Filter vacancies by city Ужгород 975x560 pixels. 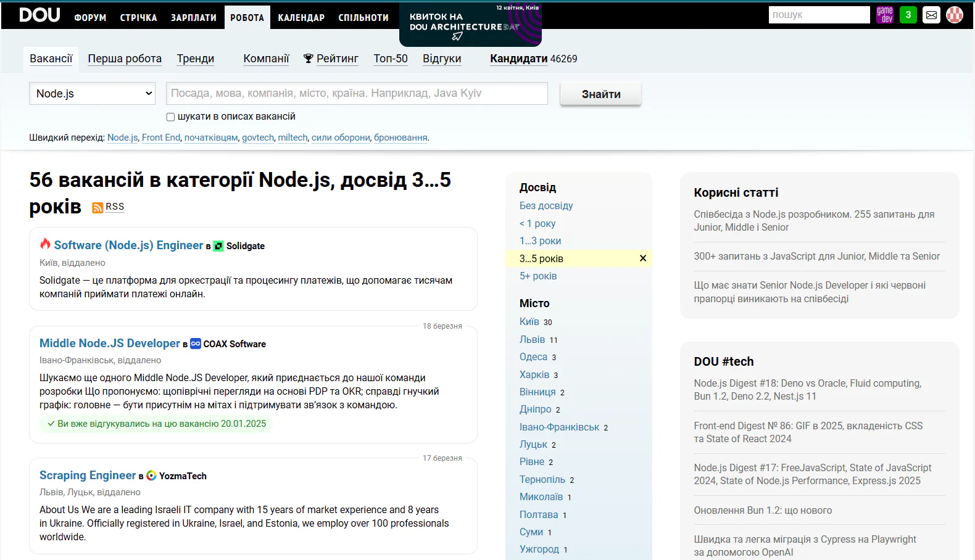pyautogui.click(x=539, y=550)
